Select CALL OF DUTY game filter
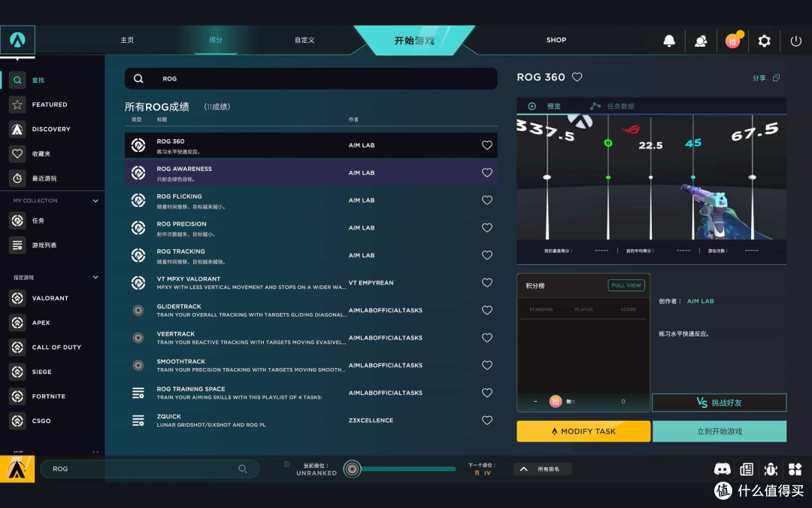 tap(53, 347)
